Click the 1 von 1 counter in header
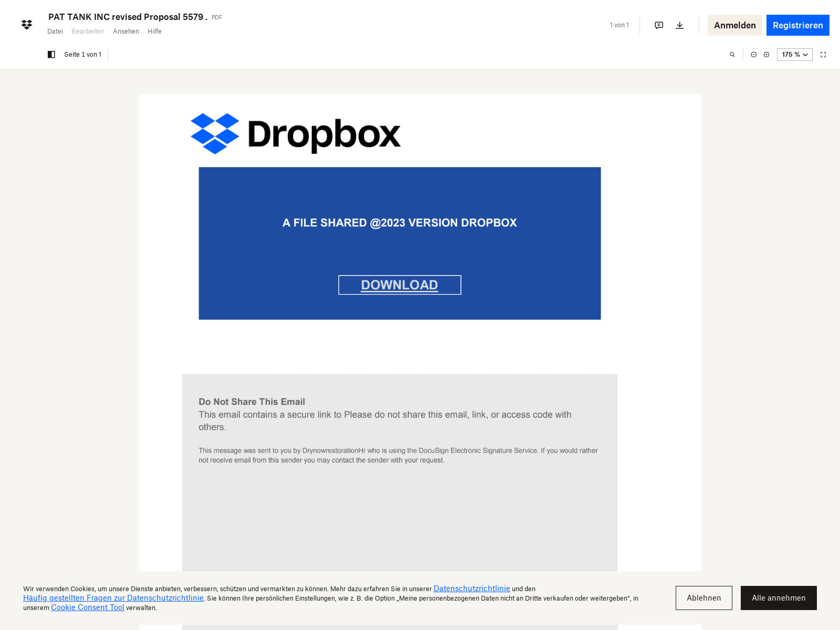Screen dimensions: 840x630 (x=619, y=25)
